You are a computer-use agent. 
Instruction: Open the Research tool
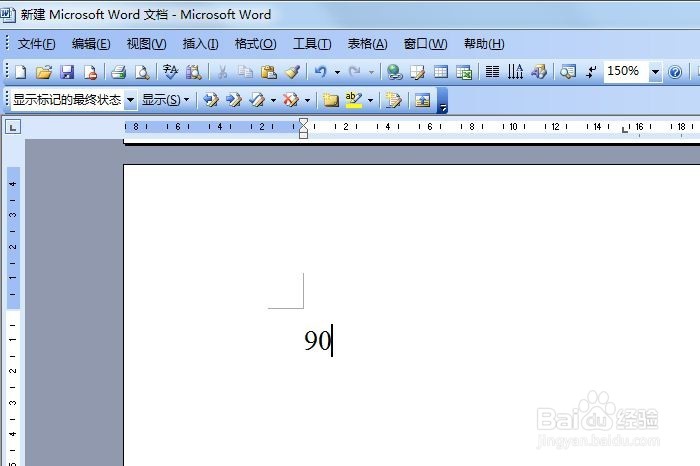[x=194, y=72]
